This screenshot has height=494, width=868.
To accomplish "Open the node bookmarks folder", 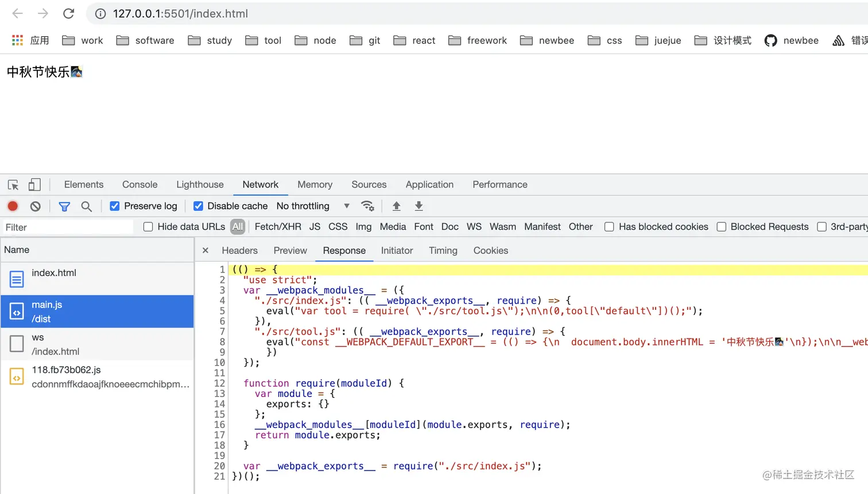I will tap(315, 40).
